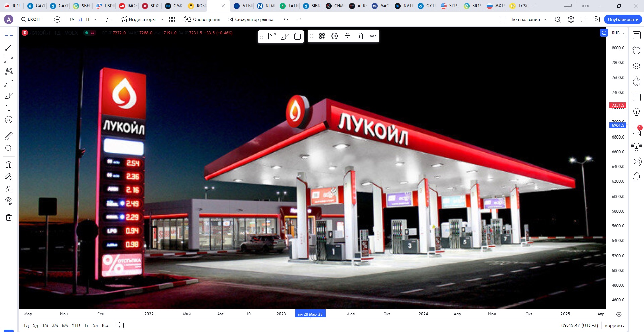This screenshot has width=644, height=332.
Task: Expand the indicators favorites chevron
Action: [162, 19]
